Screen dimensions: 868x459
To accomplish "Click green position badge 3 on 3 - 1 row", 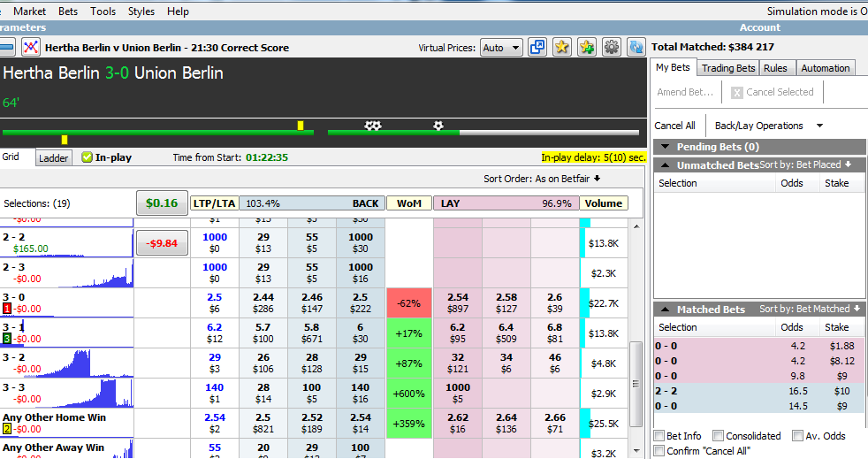I will tap(7, 339).
